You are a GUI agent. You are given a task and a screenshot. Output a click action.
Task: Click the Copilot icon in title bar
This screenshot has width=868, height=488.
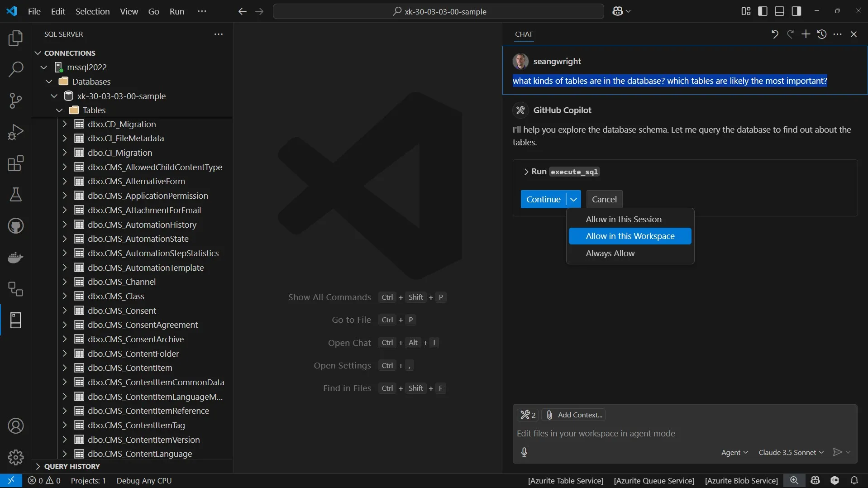pyautogui.click(x=618, y=11)
